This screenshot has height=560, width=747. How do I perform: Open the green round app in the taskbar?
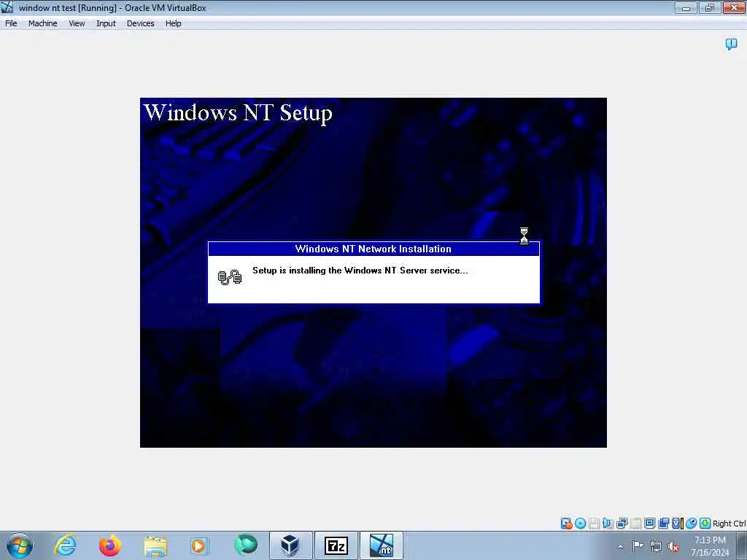click(246, 545)
